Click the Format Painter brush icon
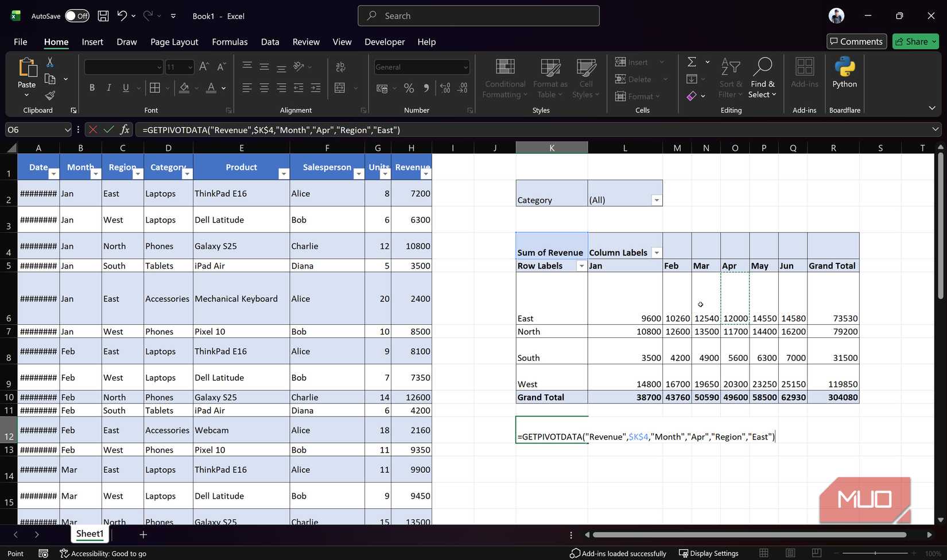947x560 pixels. (50, 95)
